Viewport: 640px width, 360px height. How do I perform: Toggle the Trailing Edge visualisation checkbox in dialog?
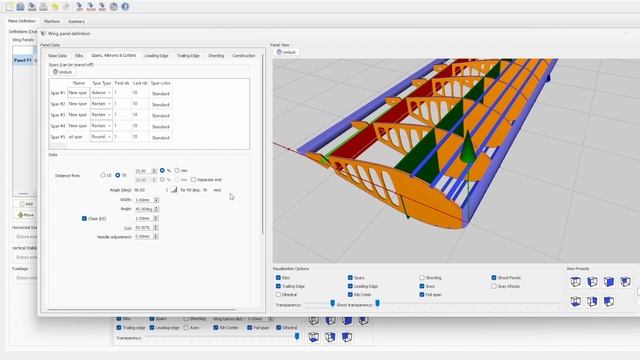[278, 286]
